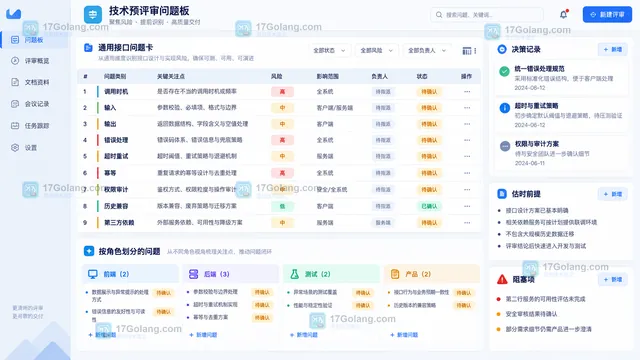Select the 前端 (2) role card header
This screenshot has width=640, height=360.
coord(131,274)
